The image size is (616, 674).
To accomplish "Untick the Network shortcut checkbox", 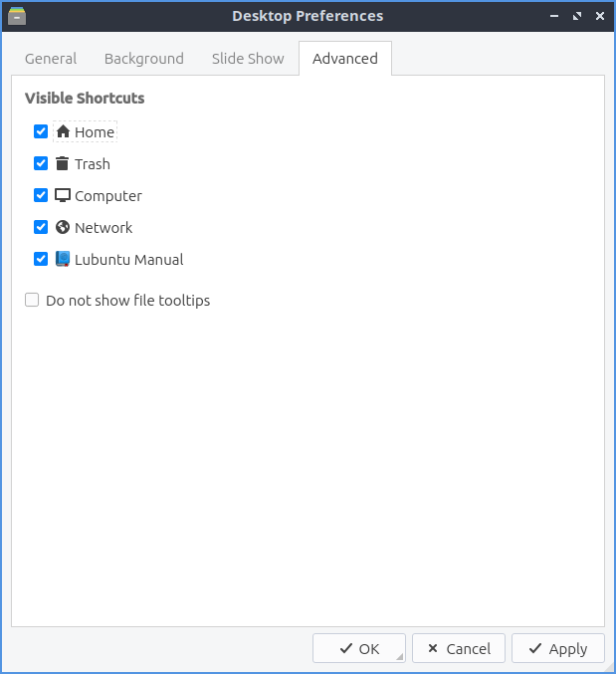I will 41,227.
